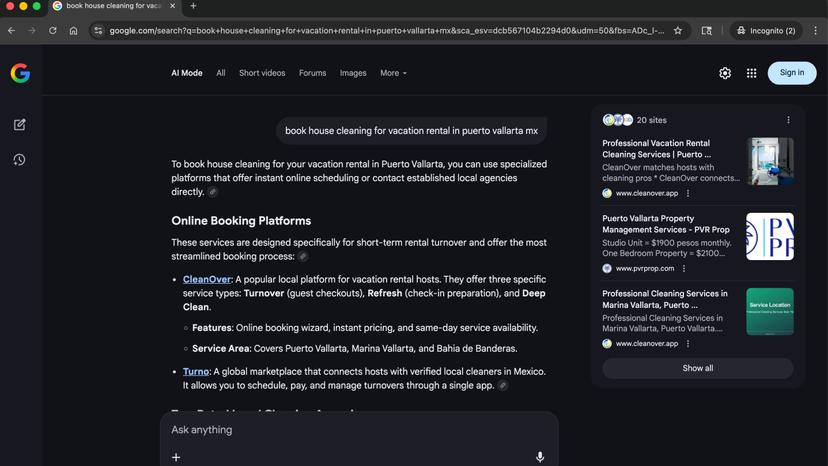Expand the More search options dropdown
This screenshot has height=466, width=828.
393,73
